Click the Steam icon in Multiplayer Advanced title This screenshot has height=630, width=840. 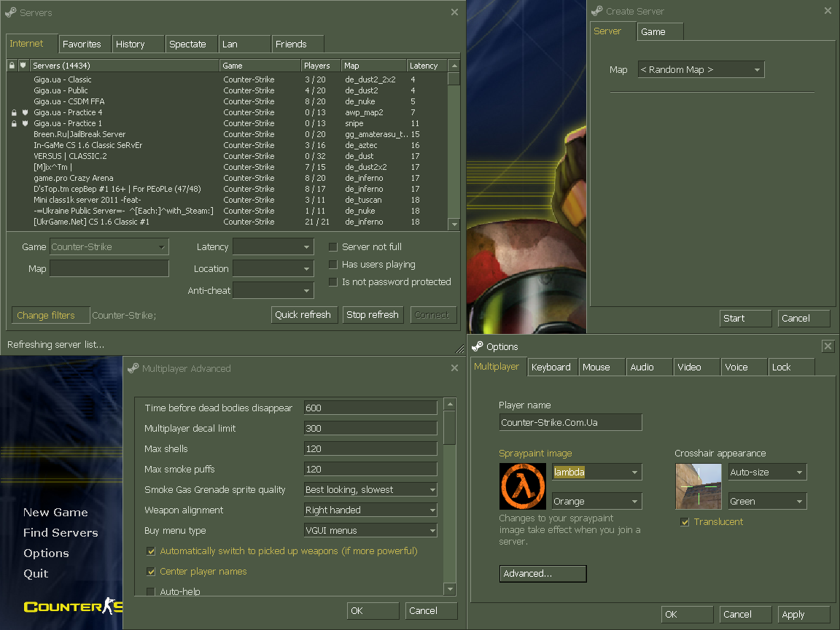pos(133,368)
